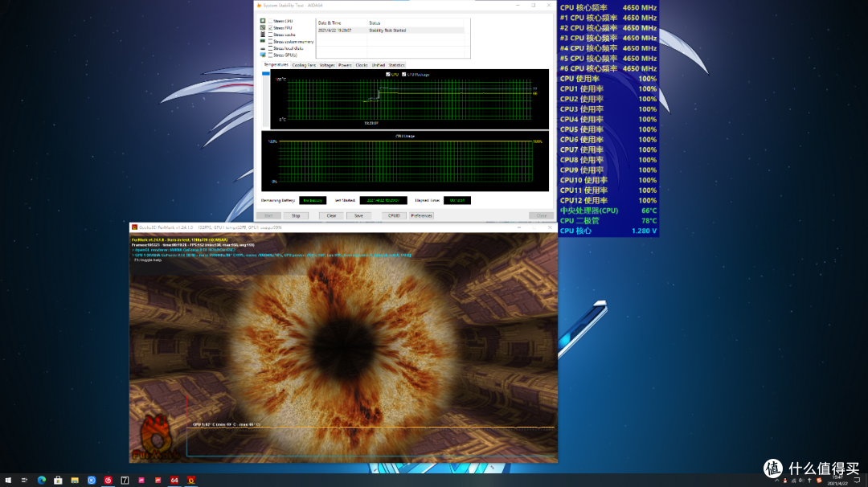Click the Stress CPU chip icon
This screenshot has height=487, width=868.
click(263, 21)
